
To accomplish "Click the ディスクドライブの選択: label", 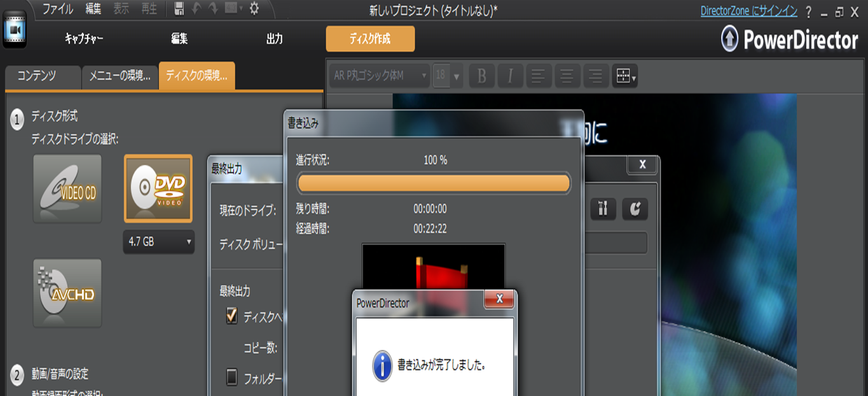I will pyautogui.click(x=76, y=139).
